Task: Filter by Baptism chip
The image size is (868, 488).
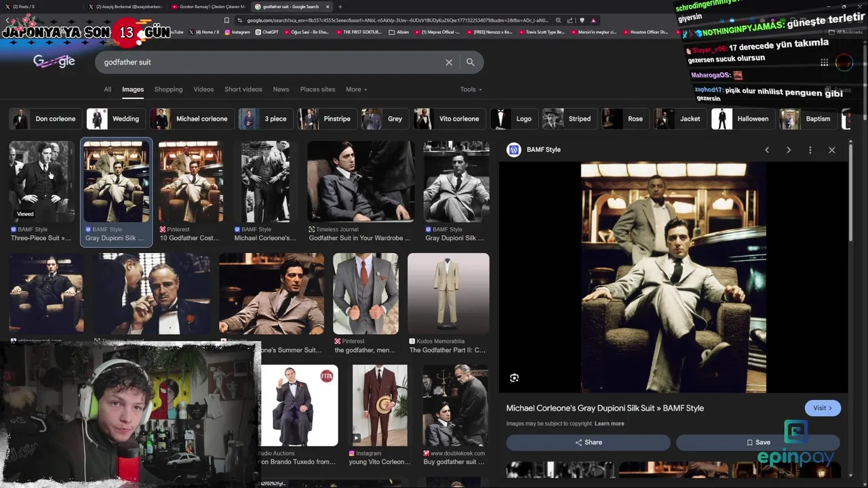Action: [x=807, y=119]
